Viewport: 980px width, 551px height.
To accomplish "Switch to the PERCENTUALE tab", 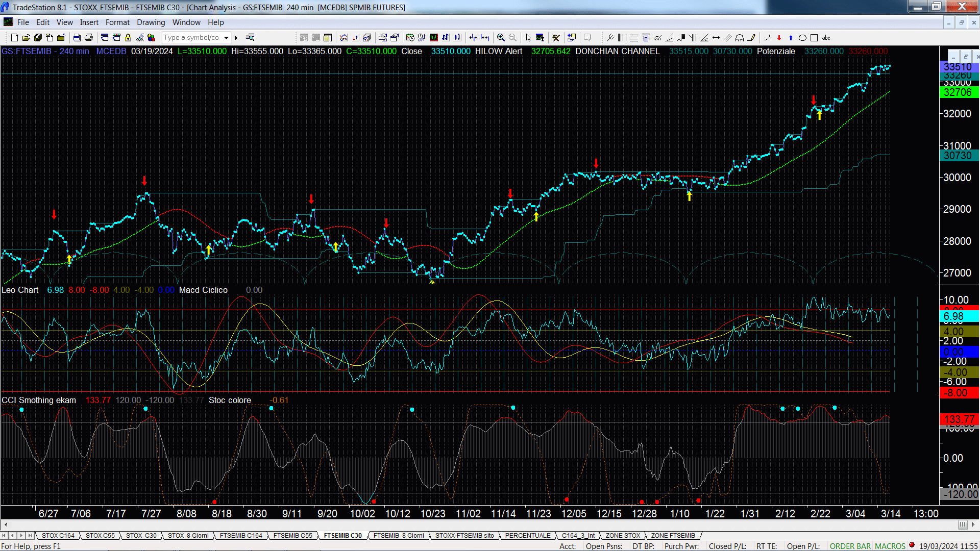I will pyautogui.click(x=528, y=535).
